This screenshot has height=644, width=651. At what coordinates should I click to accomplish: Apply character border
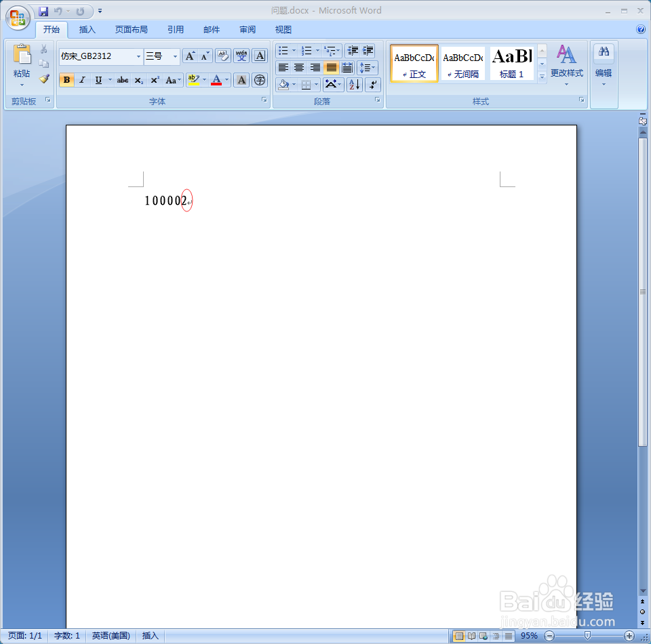pyautogui.click(x=260, y=56)
